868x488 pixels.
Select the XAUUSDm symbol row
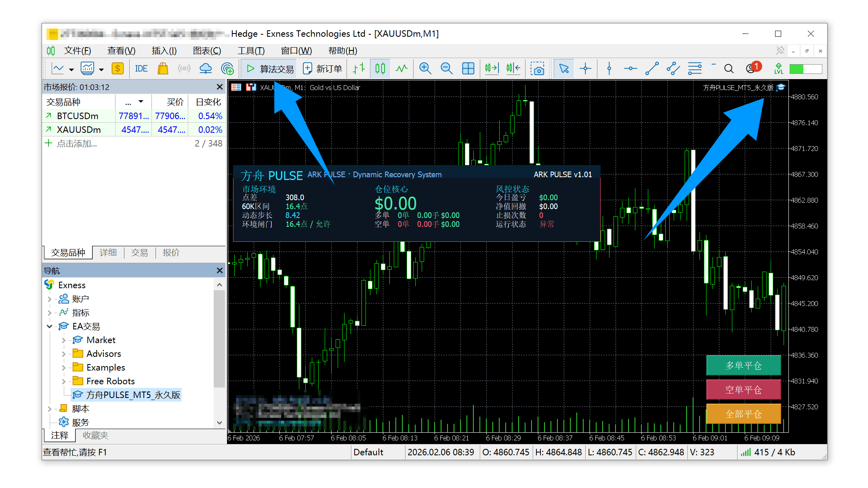(x=134, y=130)
